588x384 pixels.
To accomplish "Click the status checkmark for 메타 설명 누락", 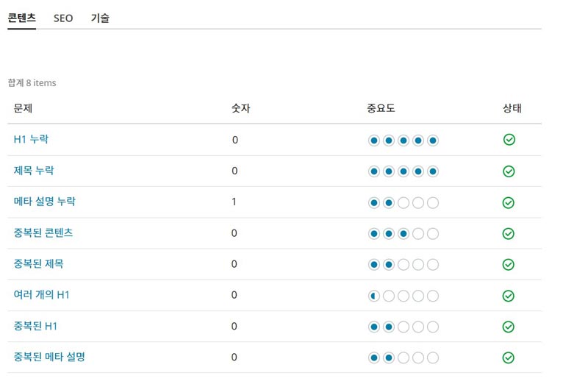I will click(509, 202).
